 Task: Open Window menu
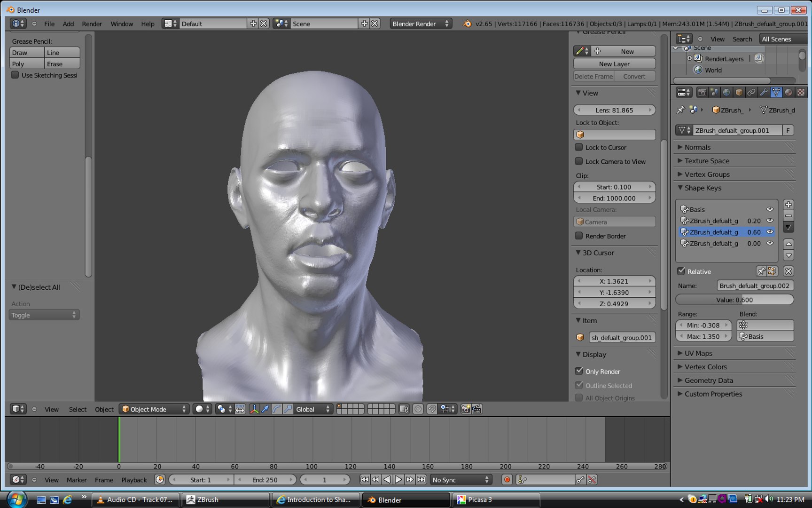(122, 24)
